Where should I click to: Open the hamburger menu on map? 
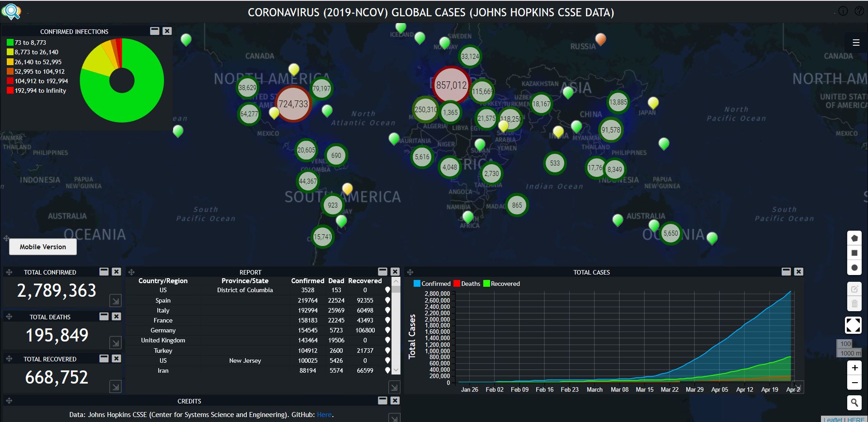(856, 43)
